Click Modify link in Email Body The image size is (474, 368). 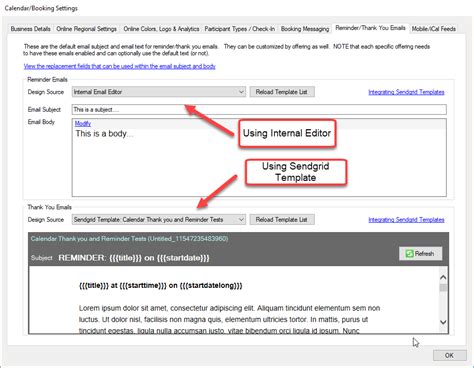point(83,123)
